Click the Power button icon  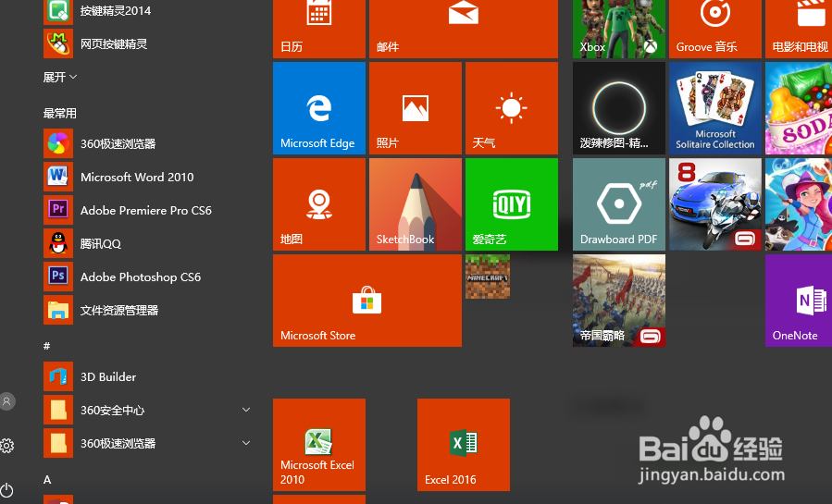click(x=6, y=490)
